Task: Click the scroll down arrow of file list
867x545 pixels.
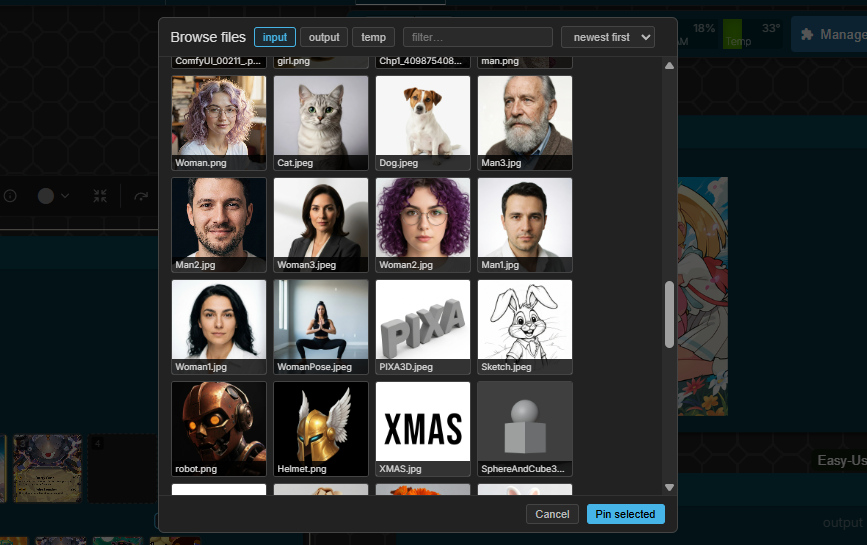Action: [669, 488]
